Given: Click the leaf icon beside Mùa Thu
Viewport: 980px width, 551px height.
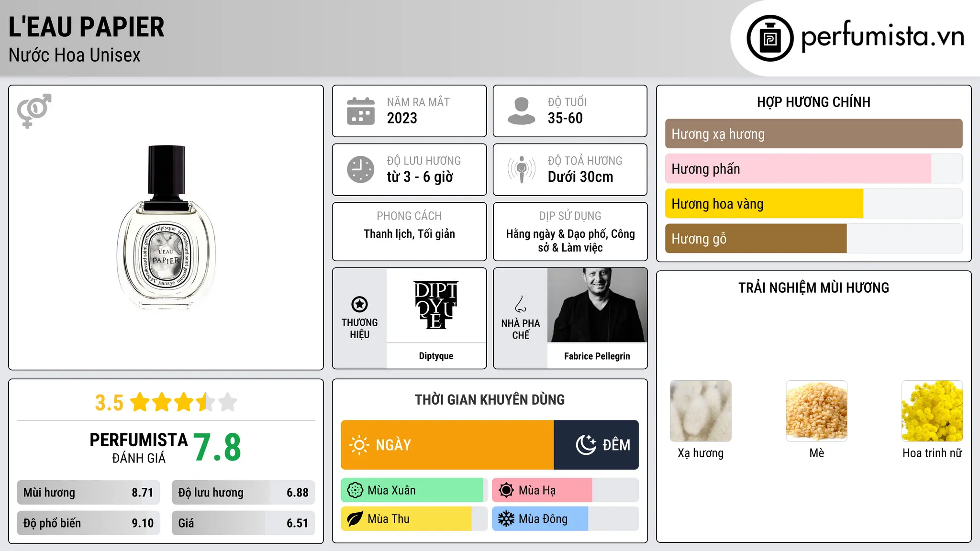Looking at the screenshot, I should [x=355, y=519].
